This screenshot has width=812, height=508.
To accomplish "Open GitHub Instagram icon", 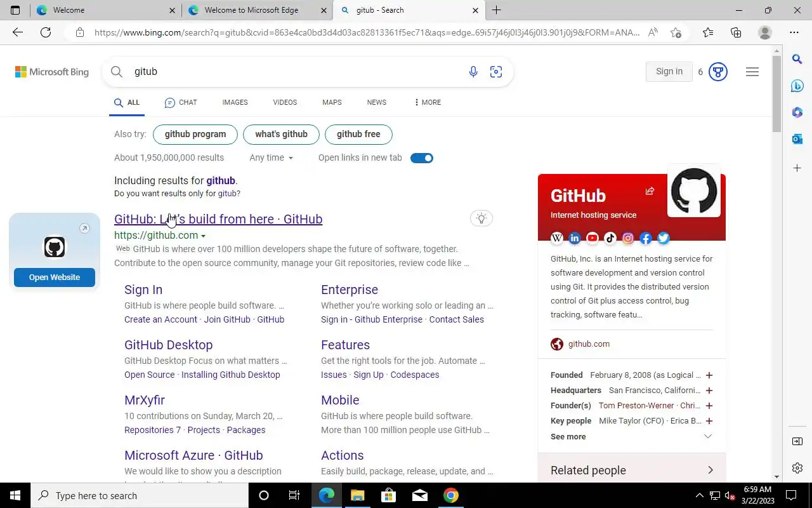I will (x=628, y=238).
